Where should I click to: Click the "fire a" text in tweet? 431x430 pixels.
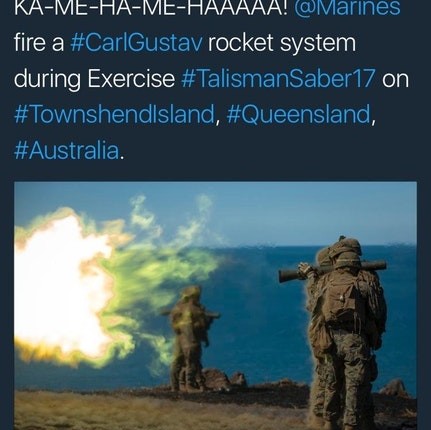[x=39, y=43]
